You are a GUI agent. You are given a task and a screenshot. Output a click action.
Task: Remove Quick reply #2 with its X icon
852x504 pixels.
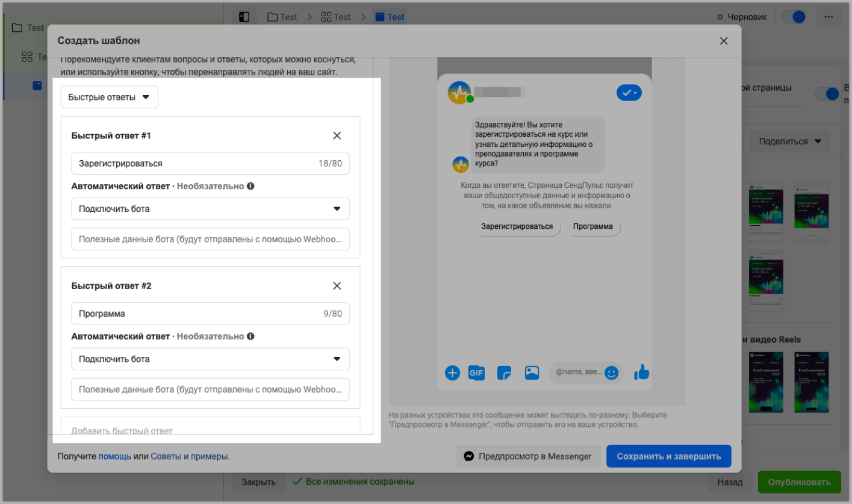pyautogui.click(x=337, y=285)
